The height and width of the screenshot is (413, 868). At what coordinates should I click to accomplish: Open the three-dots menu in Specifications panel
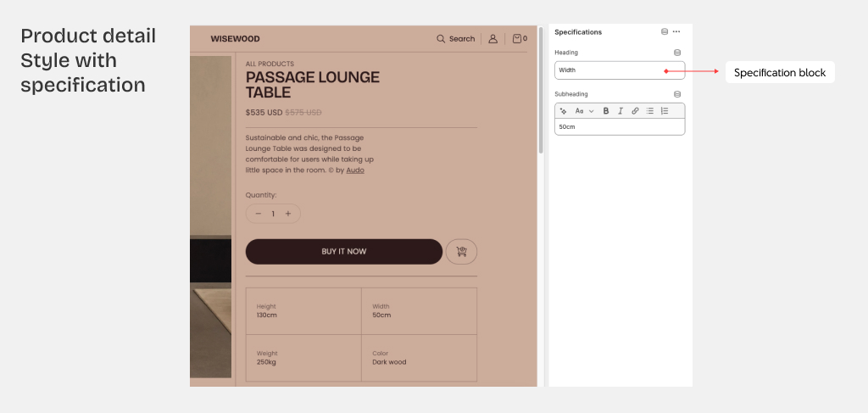pos(676,31)
